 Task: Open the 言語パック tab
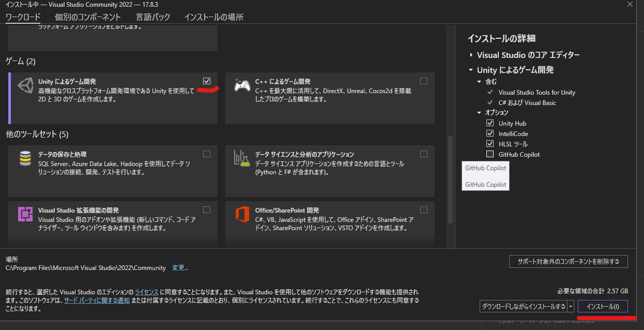coord(153,17)
